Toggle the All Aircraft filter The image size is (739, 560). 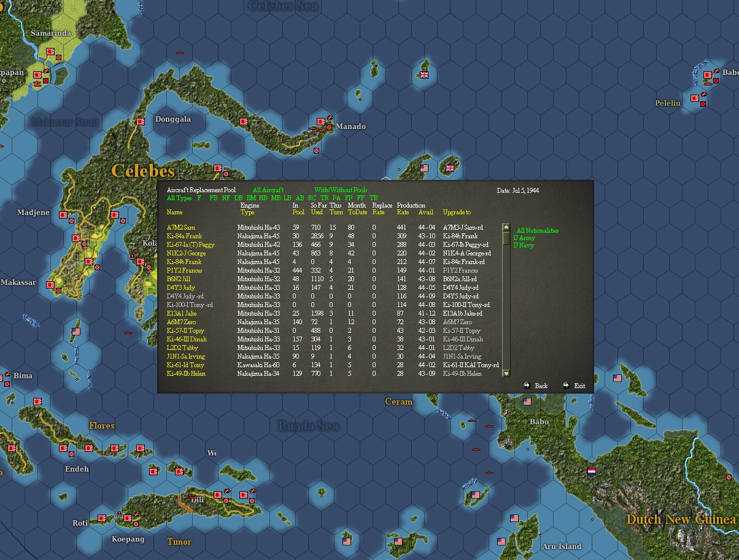click(x=268, y=190)
